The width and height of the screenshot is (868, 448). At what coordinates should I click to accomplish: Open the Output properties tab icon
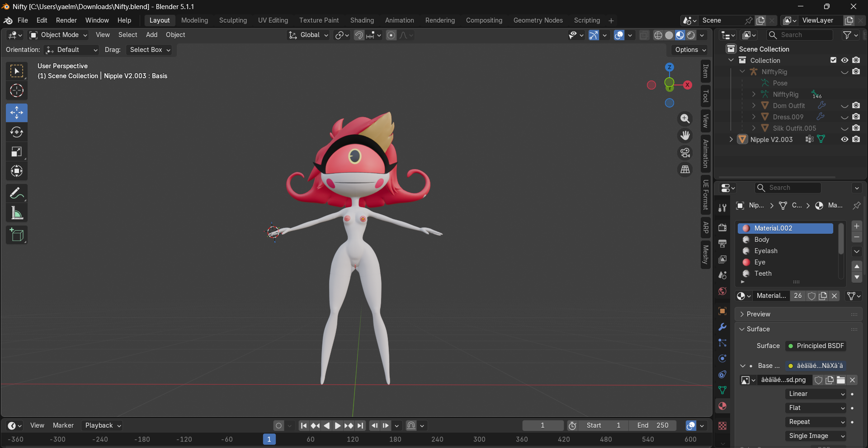[x=722, y=243]
